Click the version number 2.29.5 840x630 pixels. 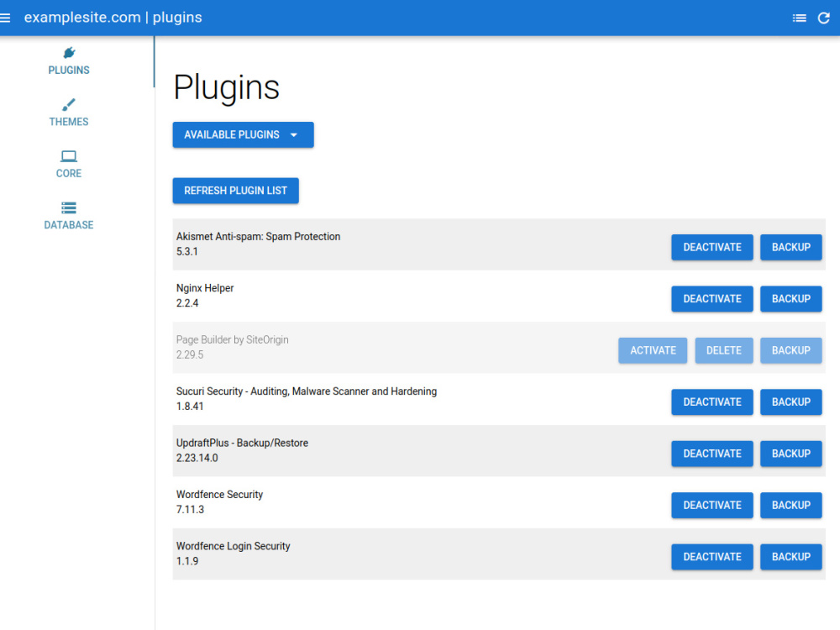coord(190,354)
